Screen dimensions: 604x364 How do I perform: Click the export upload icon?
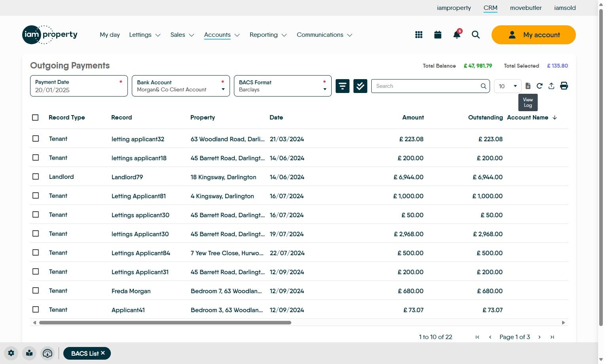tap(551, 86)
